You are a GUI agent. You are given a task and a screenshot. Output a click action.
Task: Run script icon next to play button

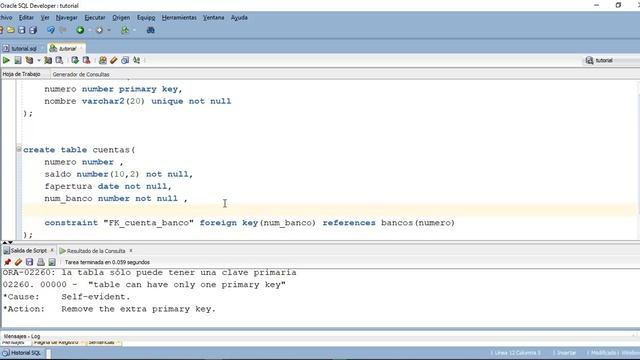coord(18,60)
